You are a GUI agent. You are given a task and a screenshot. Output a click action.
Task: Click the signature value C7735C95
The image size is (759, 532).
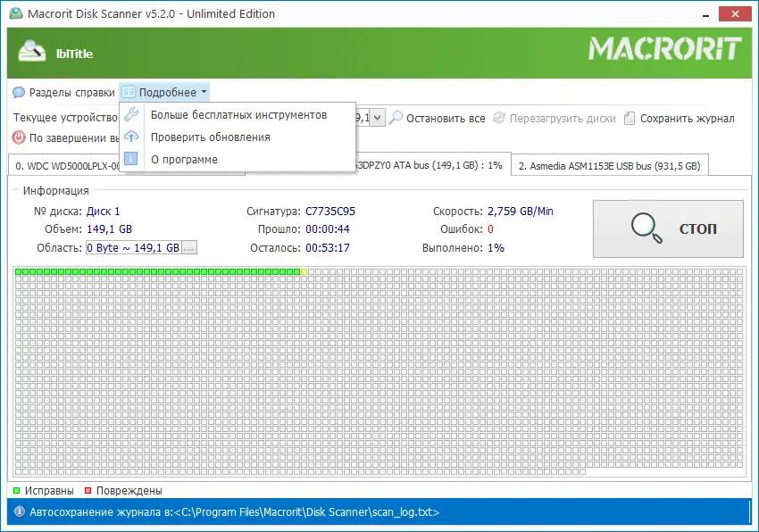click(x=330, y=212)
